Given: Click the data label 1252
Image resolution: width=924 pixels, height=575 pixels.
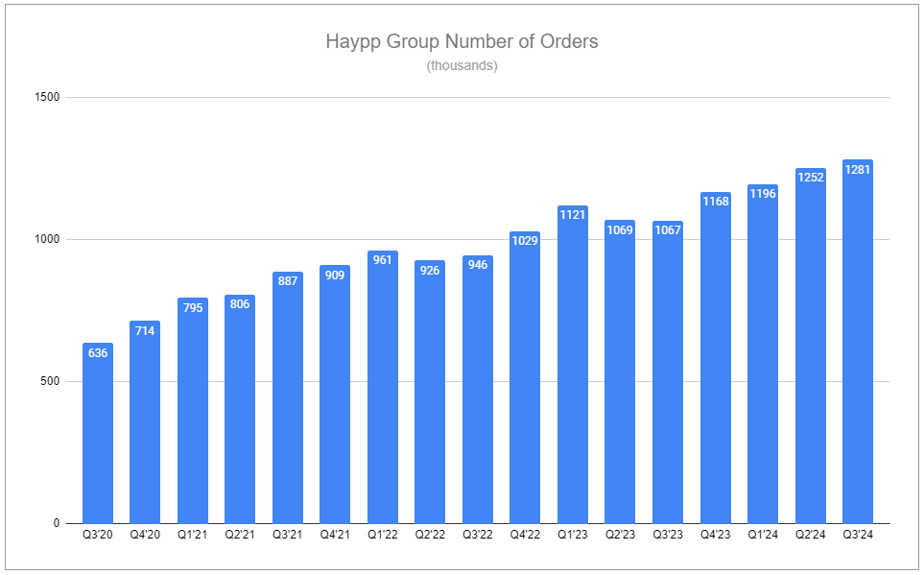Looking at the screenshot, I should pyautogui.click(x=810, y=177).
